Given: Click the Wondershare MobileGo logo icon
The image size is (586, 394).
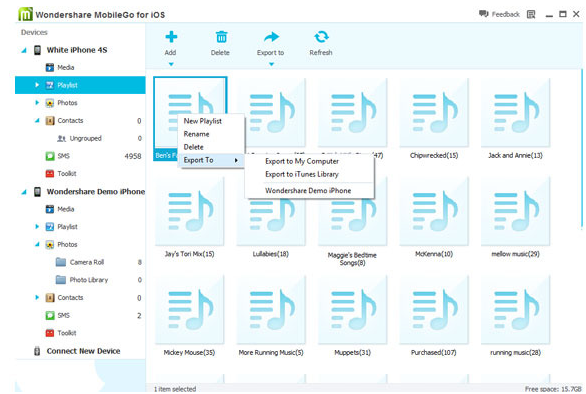Looking at the screenshot, I should click(x=25, y=15).
